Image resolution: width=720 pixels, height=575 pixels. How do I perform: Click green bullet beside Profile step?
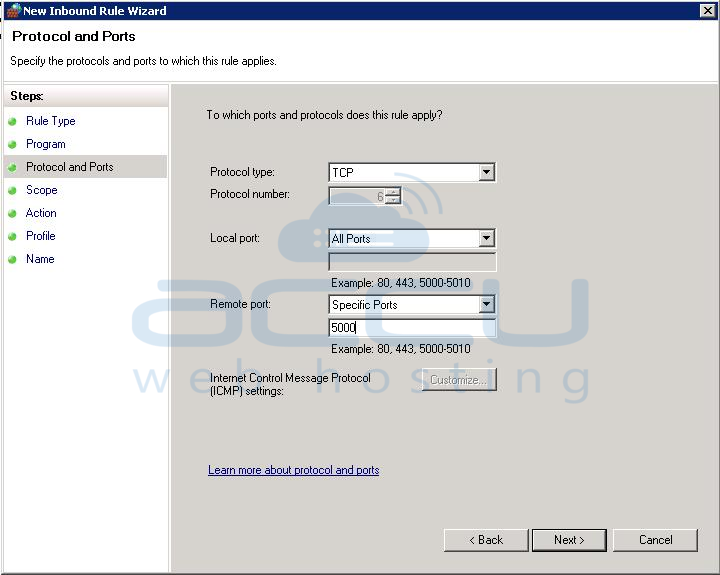pos(12,236)
